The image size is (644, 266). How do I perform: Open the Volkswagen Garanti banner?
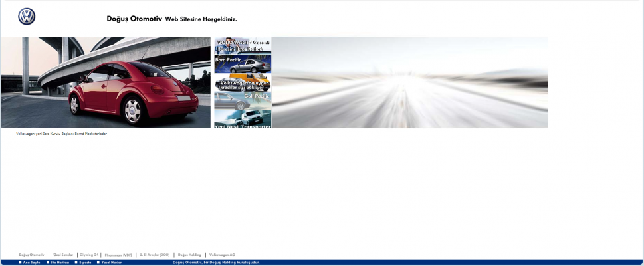(243, 46)
